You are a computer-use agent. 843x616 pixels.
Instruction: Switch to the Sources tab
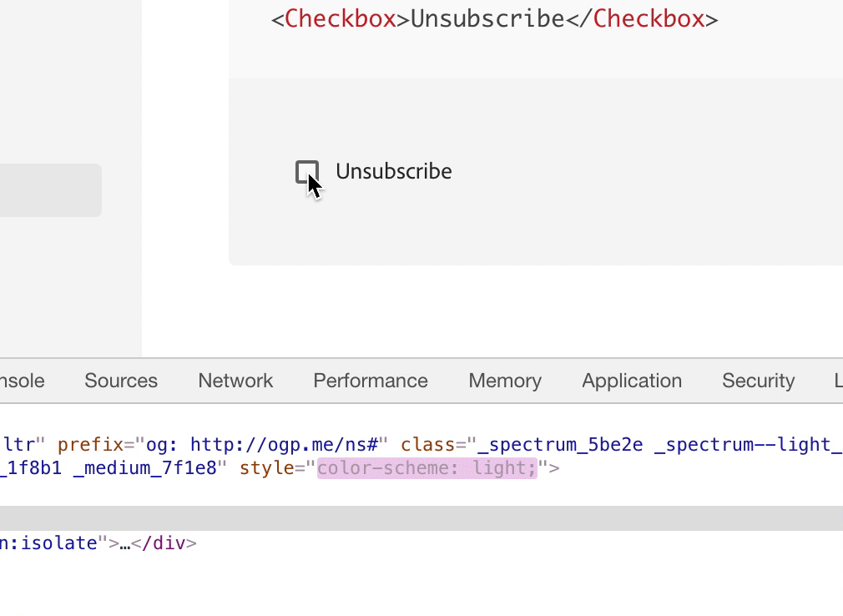pos(121,381)
